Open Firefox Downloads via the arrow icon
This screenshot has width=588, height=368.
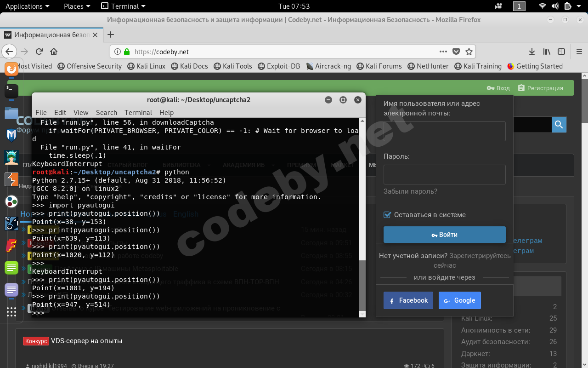[531, 52]
